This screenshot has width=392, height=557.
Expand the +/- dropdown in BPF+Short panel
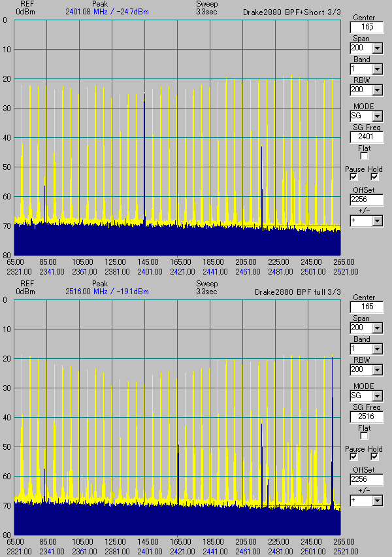click(x=378, y=221)
